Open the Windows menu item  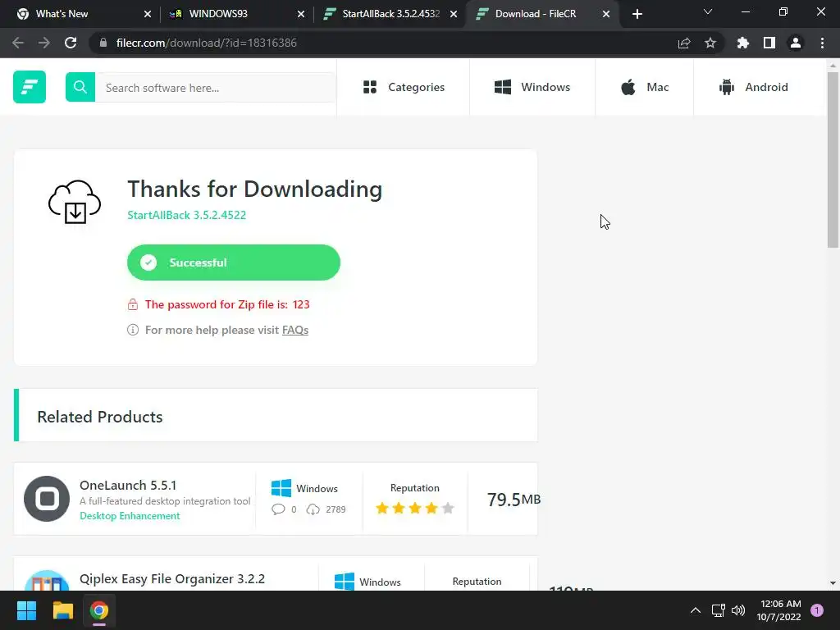click(532, 87)
